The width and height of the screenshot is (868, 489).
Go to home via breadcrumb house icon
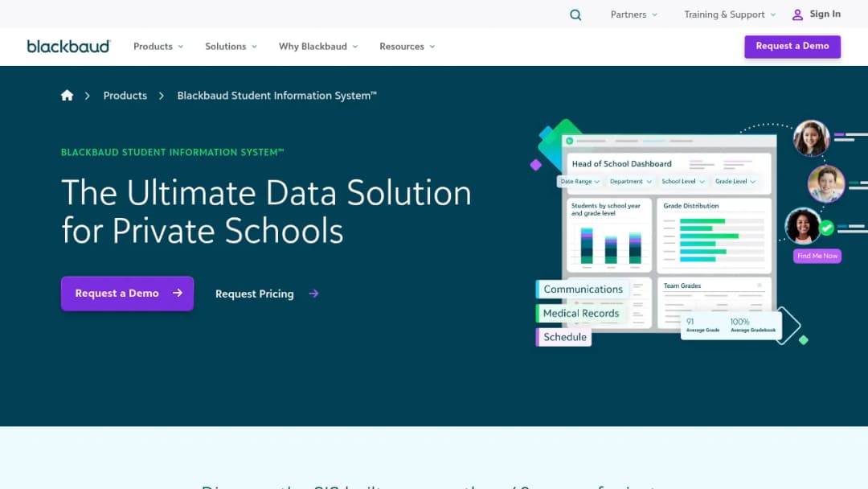click(x=67, y=95)
